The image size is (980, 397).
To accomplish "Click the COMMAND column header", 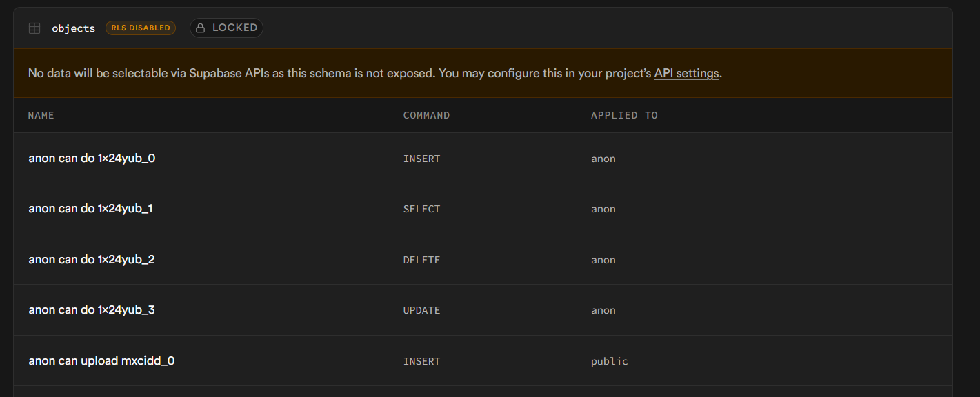I will tap(426, 115).
